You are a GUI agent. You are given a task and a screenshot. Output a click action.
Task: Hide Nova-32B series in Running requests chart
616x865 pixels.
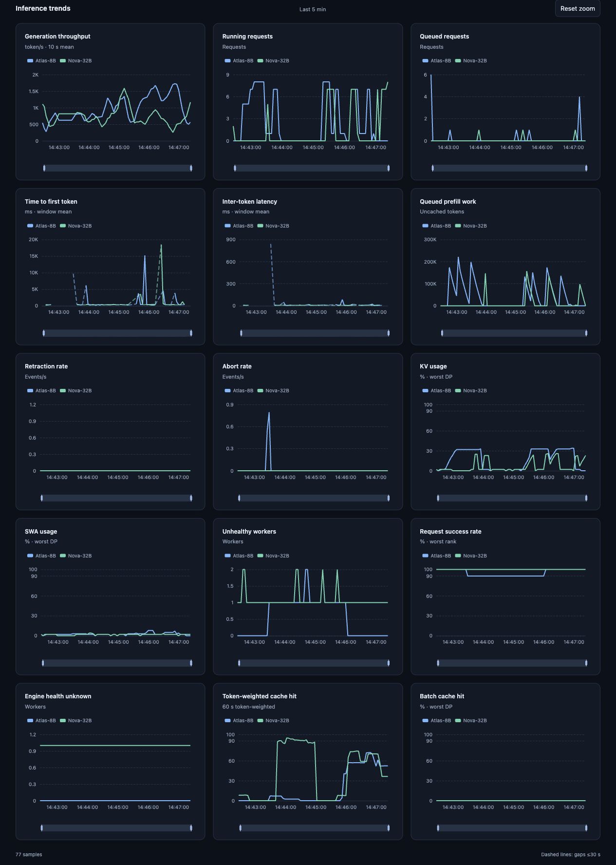pos(273,61)
